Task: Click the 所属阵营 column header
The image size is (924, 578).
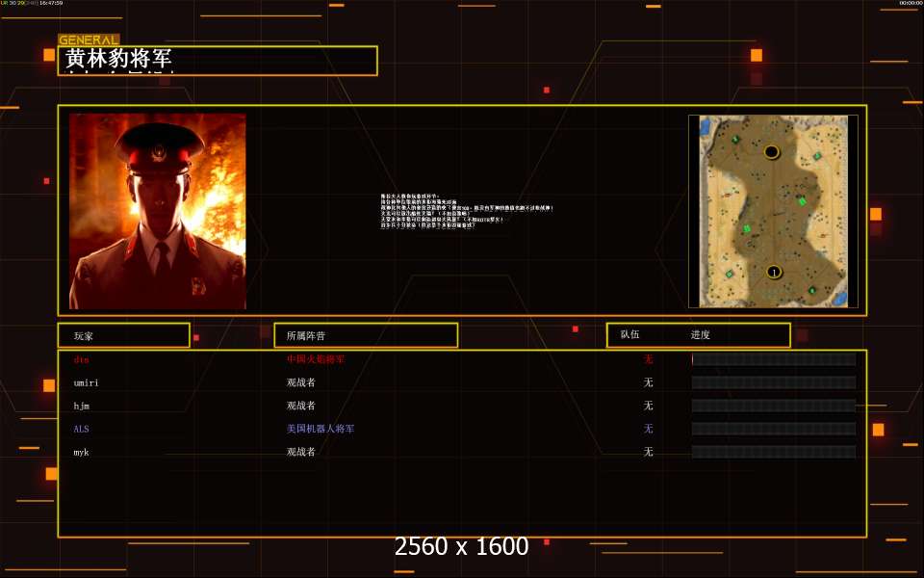Action: [x=305, y=335]
